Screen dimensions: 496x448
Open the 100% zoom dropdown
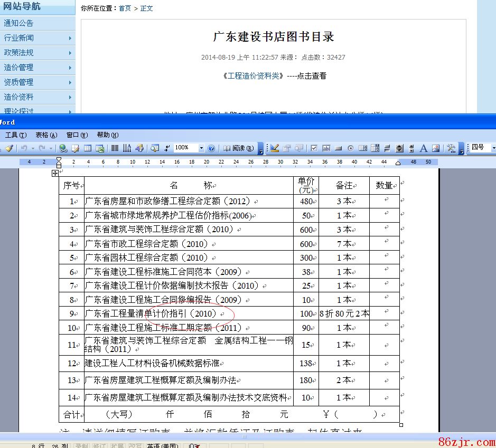(201, 148)
